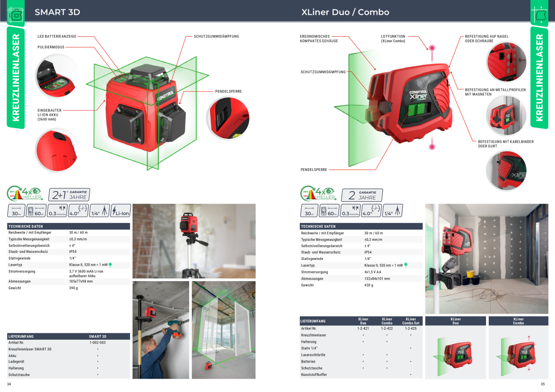Select the 4x Heller badge on the XLiner page

pos(318,194)
